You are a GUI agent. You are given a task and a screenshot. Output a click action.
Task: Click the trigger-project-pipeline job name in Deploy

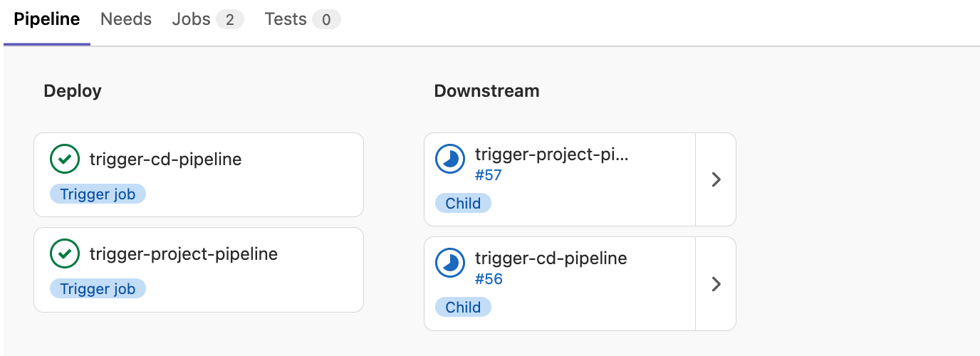tap(184, 253)
